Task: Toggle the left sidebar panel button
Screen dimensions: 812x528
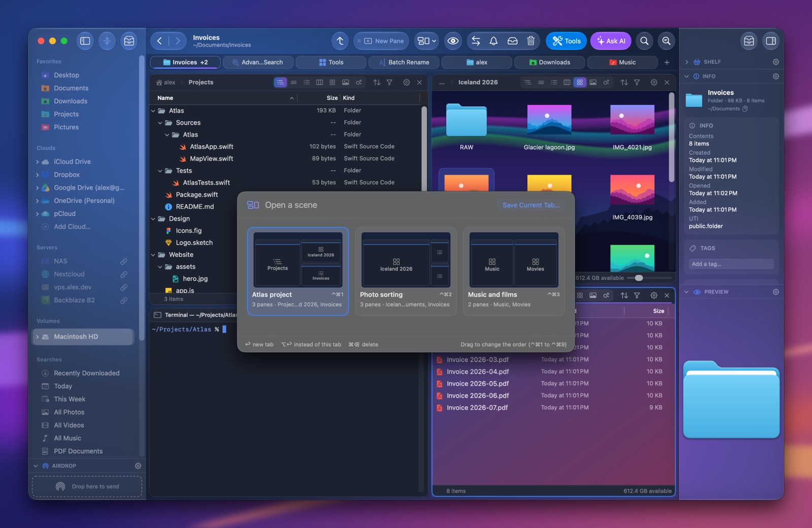Action: [x=85, y=41]
